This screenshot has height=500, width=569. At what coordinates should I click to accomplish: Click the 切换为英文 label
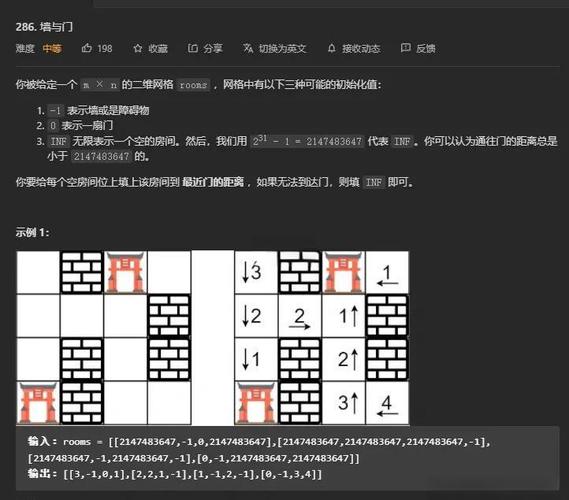click(x=283, y=48)
